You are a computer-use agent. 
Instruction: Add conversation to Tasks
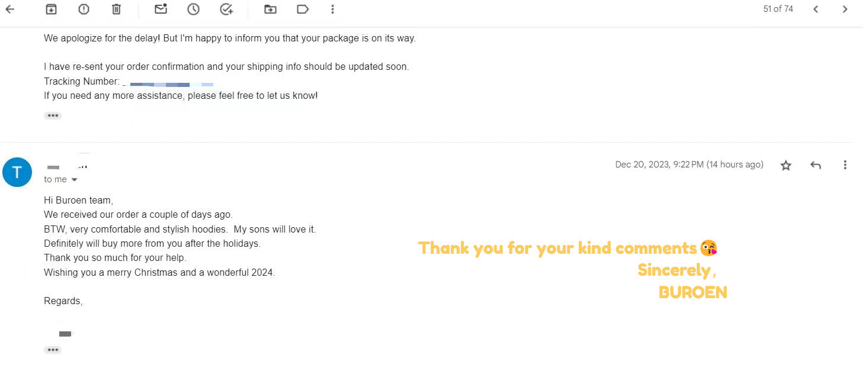tap(226, 9)
